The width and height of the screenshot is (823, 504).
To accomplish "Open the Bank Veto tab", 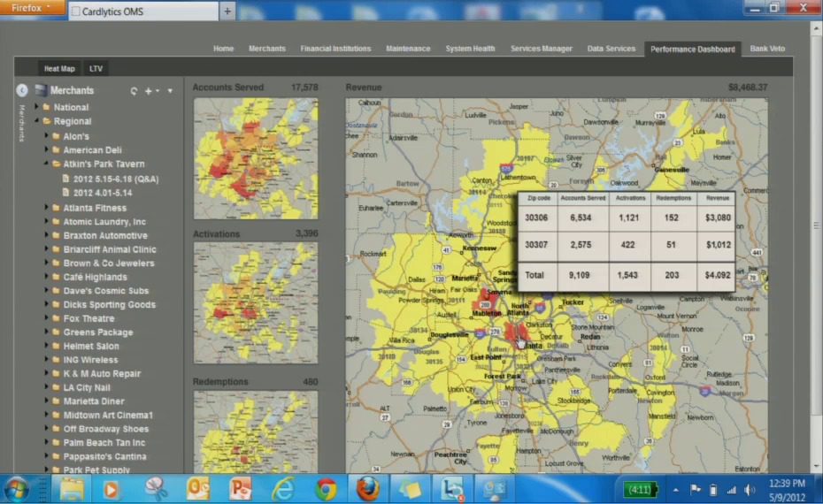I will 767,49.
